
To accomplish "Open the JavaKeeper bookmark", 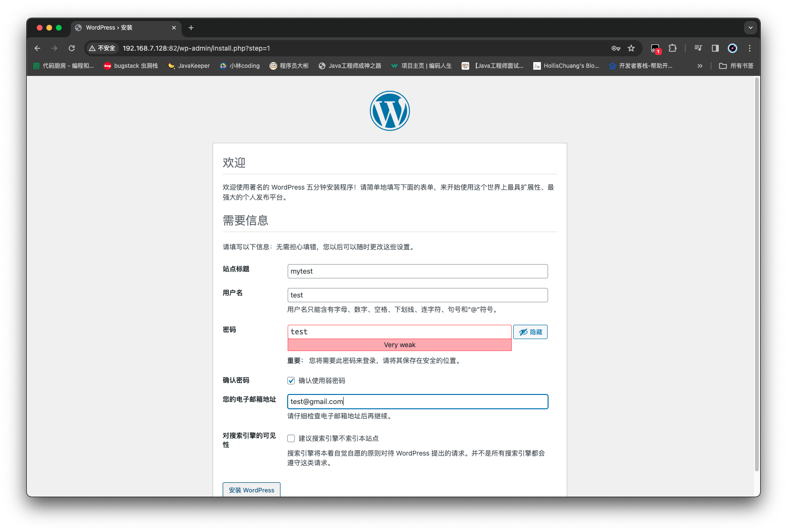I will coord(189,66).
